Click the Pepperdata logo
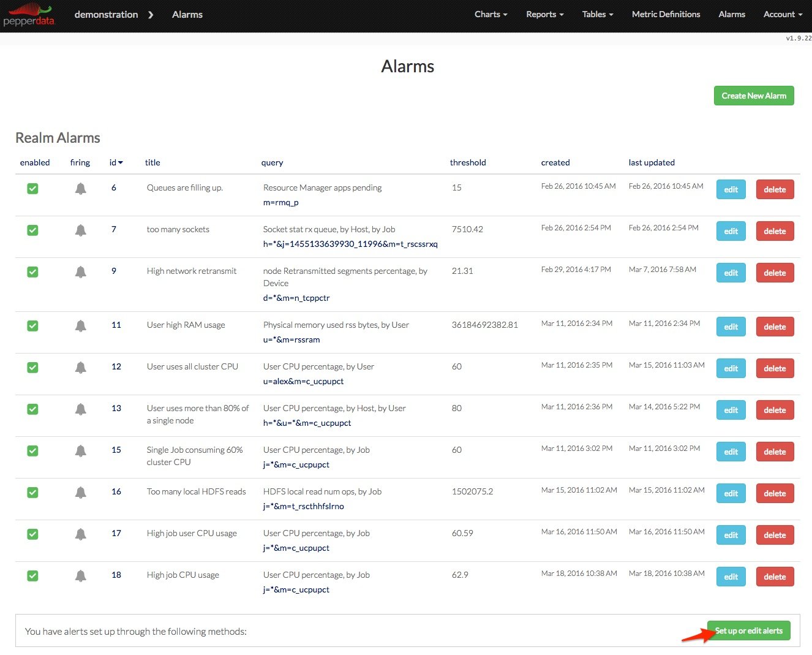This screenshot has width=812, height=655. [29, 15]
